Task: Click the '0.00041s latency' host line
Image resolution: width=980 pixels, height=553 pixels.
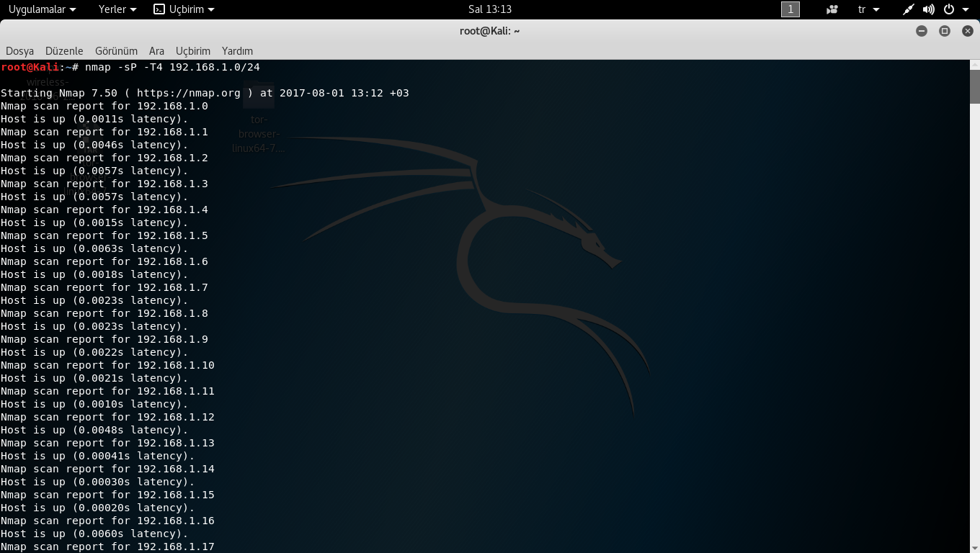Action: pos(98,456)
